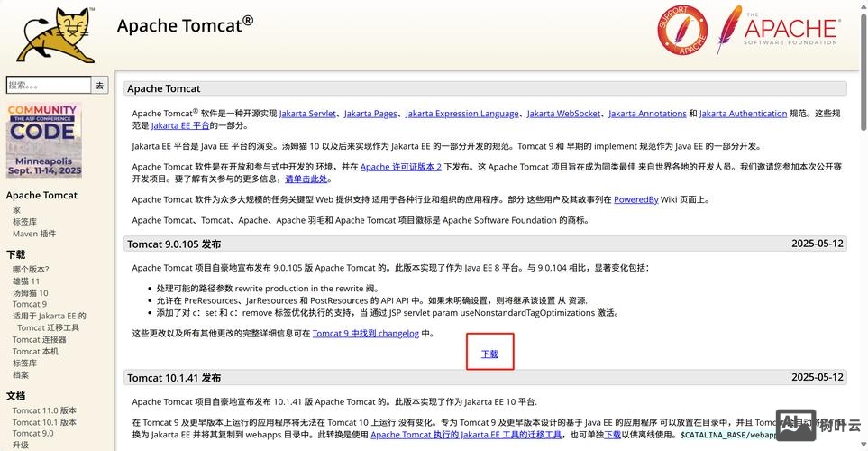Focus the 搜索 search input field

[49, 85]
